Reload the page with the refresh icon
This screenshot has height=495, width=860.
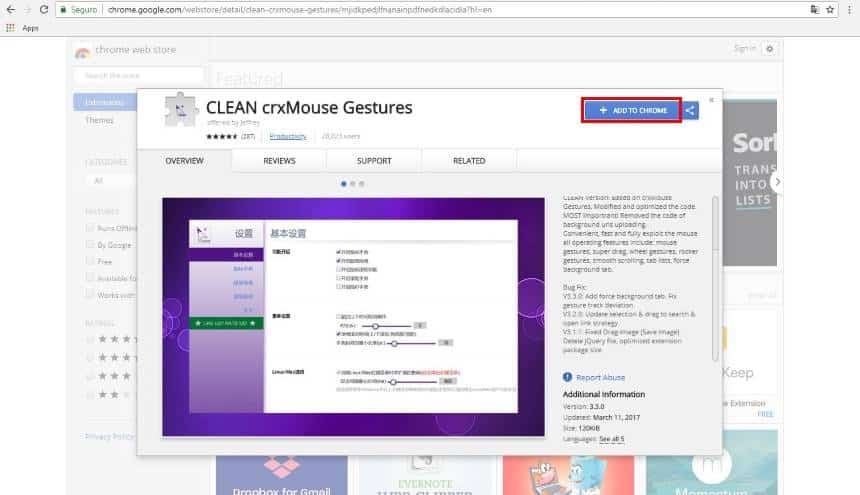pyautogui.click(x=44, y=9)
